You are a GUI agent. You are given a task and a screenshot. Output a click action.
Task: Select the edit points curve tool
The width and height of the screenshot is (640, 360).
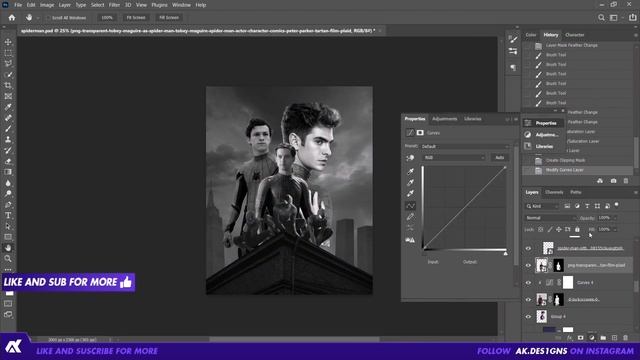410,205
